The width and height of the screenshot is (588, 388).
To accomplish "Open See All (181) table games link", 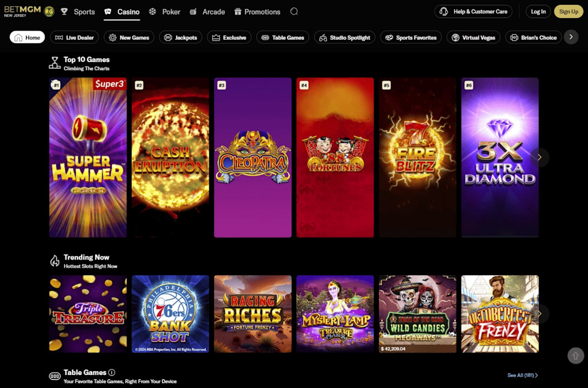I will tap(522, 375).
